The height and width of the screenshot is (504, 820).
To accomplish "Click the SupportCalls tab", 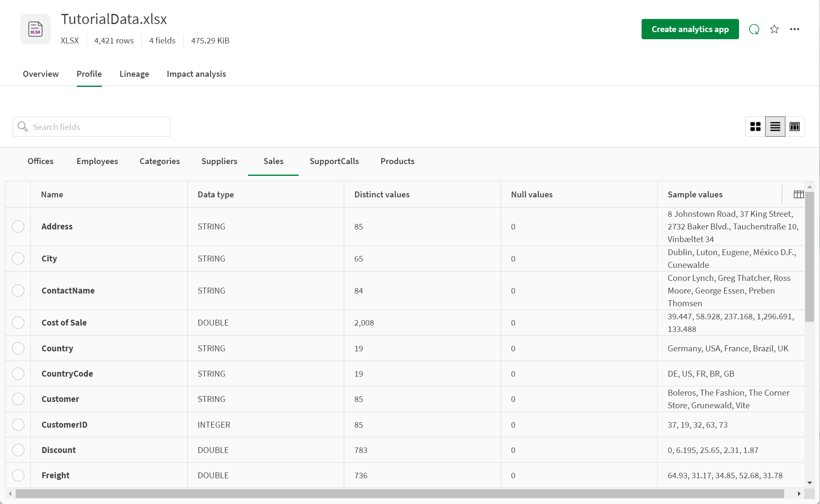I will [x=334, y=161].
